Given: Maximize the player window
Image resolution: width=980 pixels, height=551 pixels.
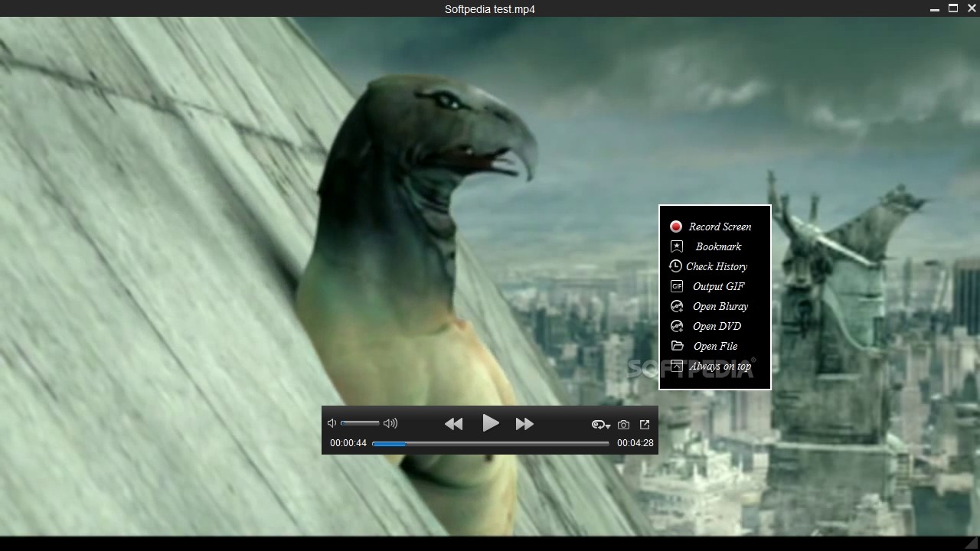Looking at the screenshot, I should click(953, 8).
